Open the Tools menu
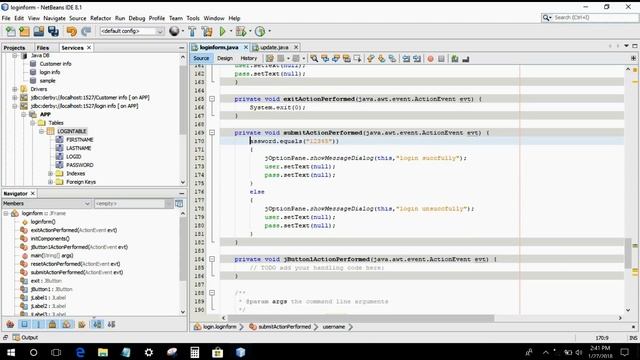This screenshot has height=360, width=640. coord(193,18)
